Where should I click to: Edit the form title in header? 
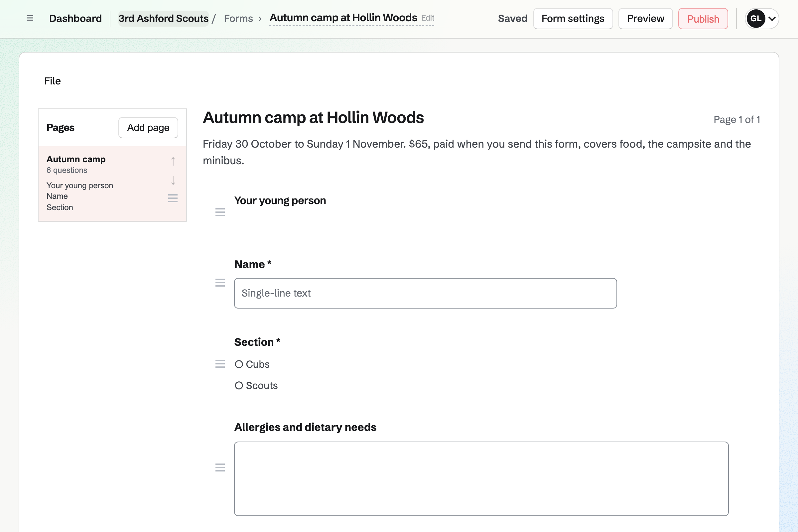click(428, 18)
